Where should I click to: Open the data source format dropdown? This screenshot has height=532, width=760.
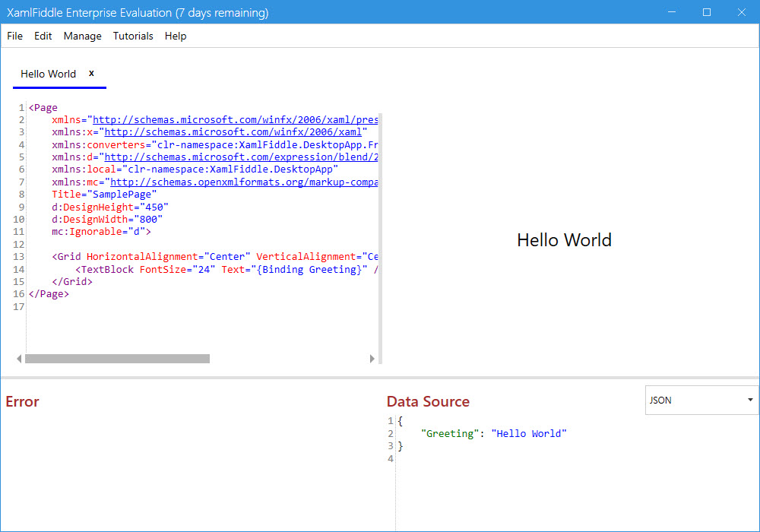point(699,400)
